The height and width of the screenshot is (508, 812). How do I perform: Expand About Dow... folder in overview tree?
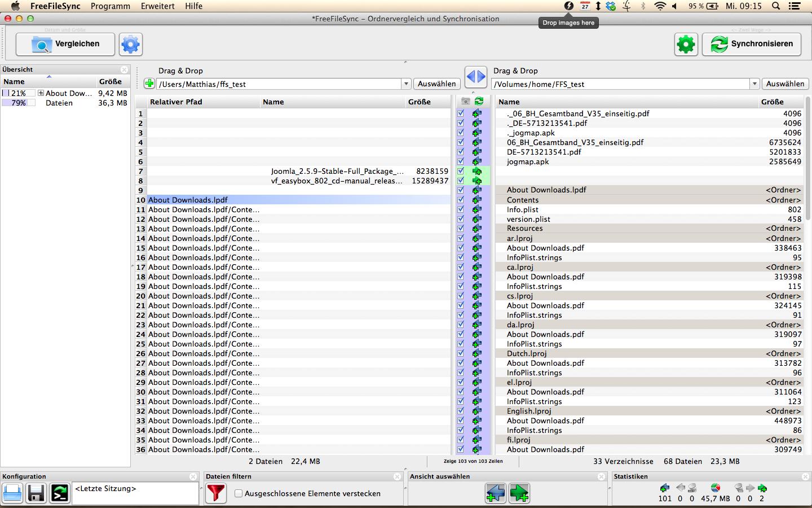pyautogui.click(x=41, y=93)
